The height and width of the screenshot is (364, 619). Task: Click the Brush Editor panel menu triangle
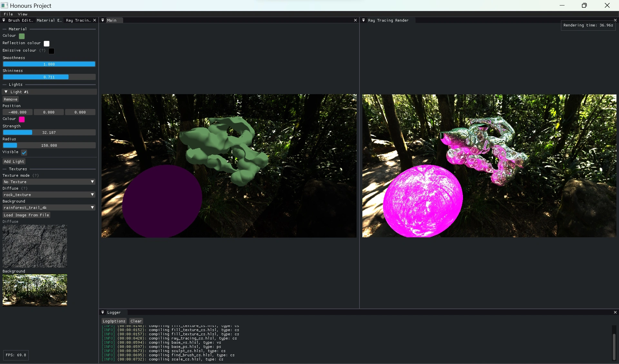4,20
